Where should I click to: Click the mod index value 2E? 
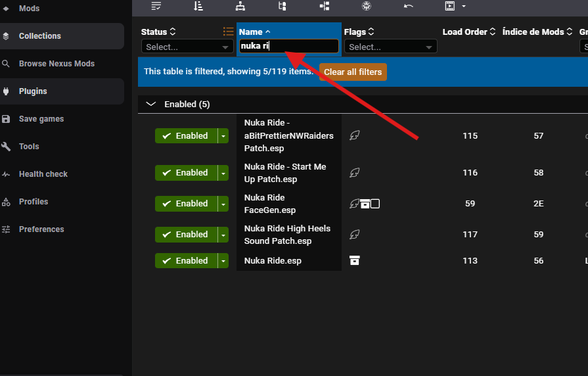tap(539, 204)
